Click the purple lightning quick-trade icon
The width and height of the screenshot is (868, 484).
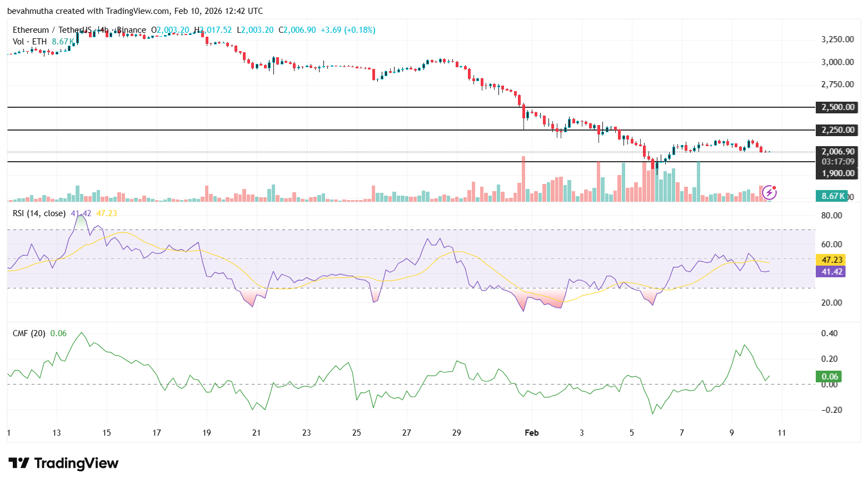[x=769, y=193]
